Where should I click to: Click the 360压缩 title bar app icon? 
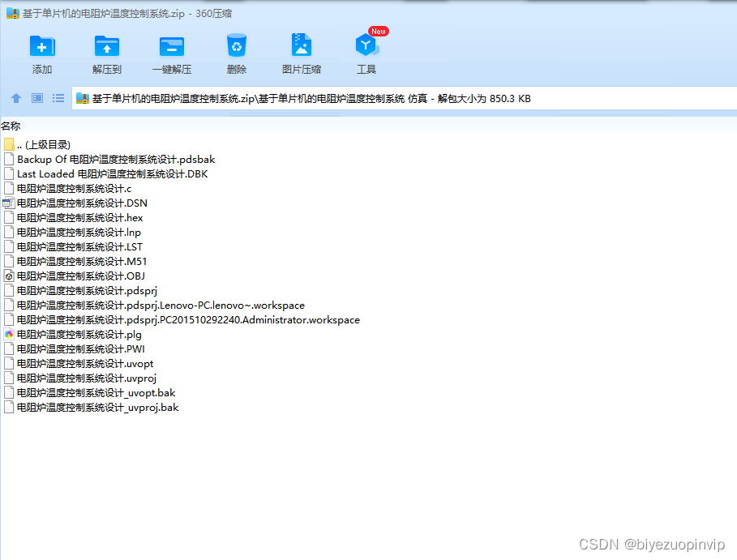click(13, 13)
